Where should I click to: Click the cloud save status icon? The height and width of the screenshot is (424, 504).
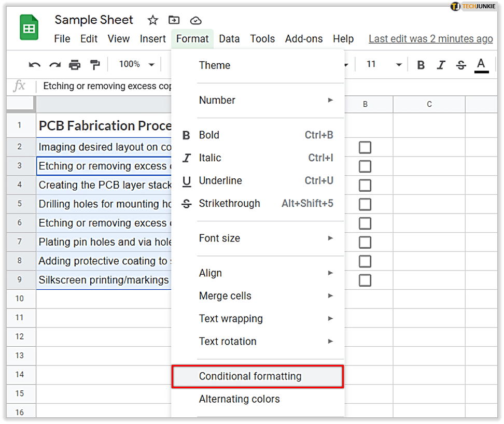tap(195, 20)
